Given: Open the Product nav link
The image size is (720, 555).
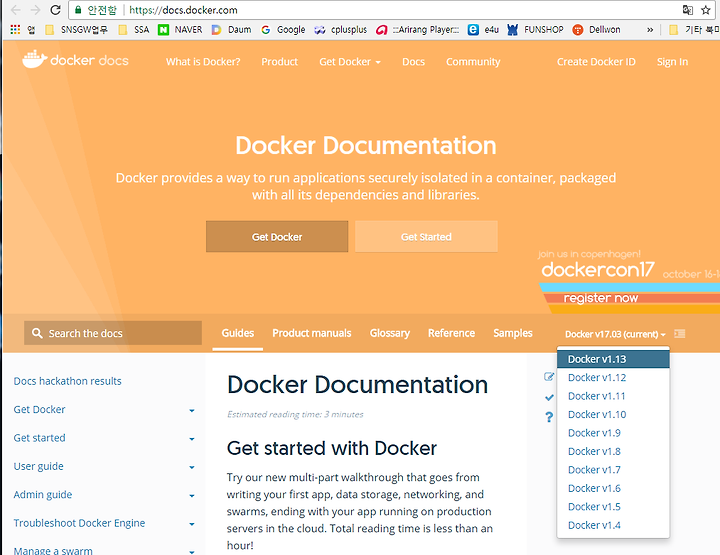Looking at the screenshot, I should pos(280,62).
